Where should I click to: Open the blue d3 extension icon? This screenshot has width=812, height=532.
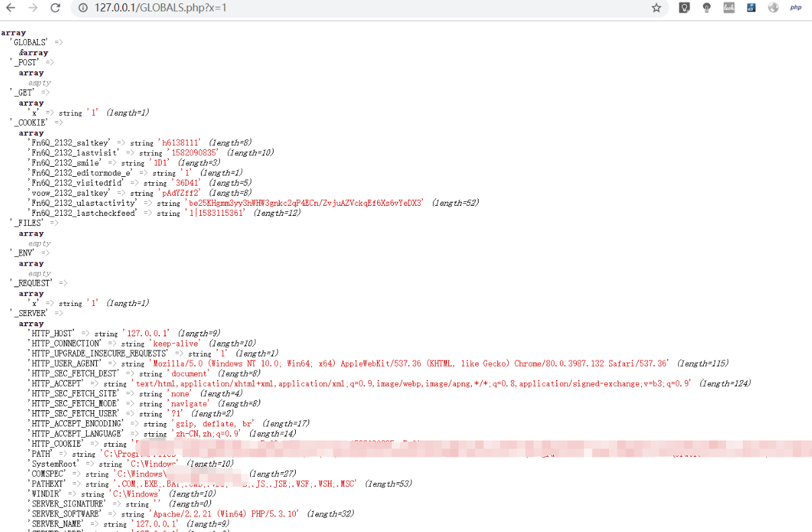point(751,8)
